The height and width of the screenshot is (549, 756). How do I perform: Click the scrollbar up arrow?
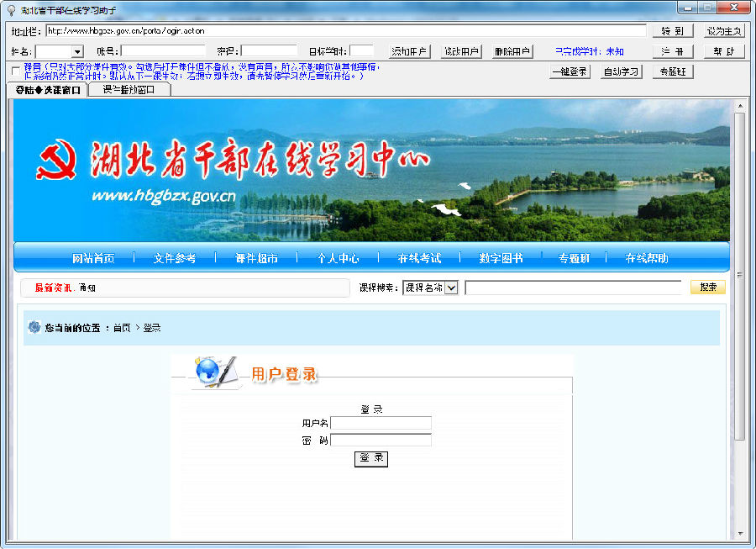[x=740, y=105]
